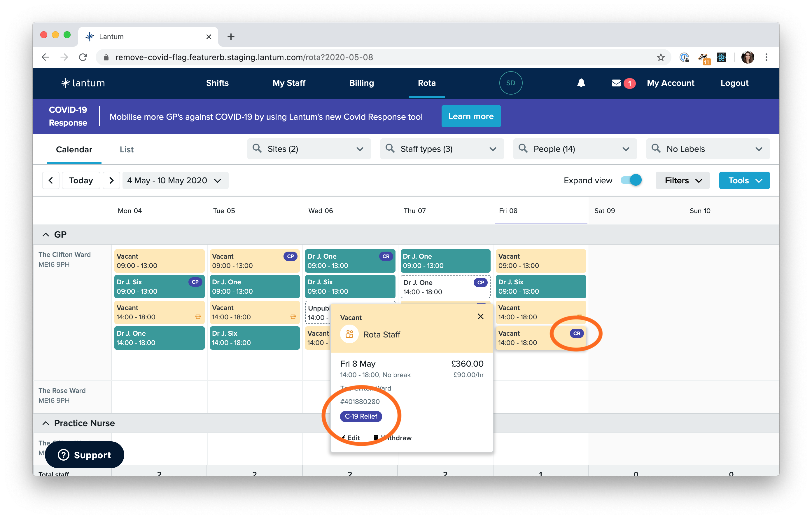Screen dimensions: 812x519
Task: Click the Chrome profile avatar picture
Action: pyautogui.click(x=747, y=58)
